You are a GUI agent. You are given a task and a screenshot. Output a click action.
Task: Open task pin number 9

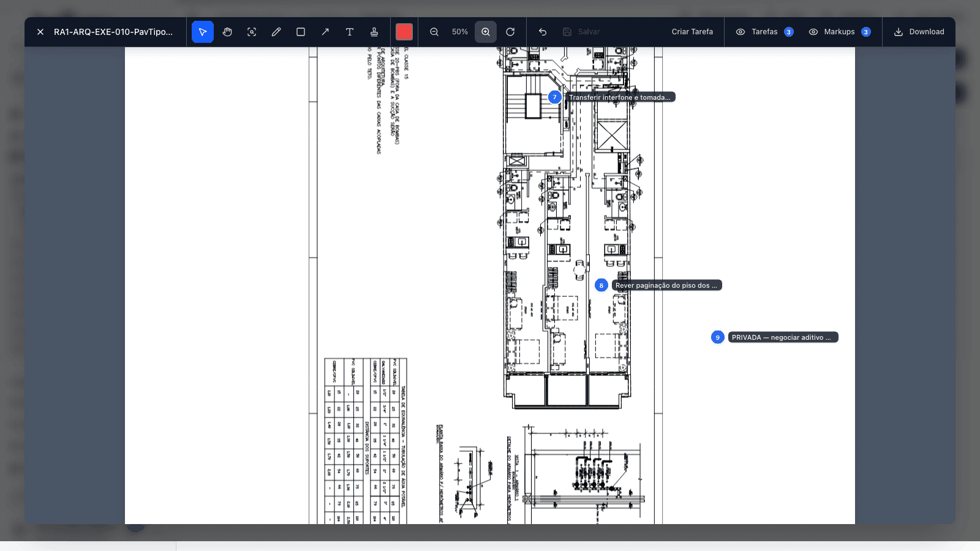(718, 337)
